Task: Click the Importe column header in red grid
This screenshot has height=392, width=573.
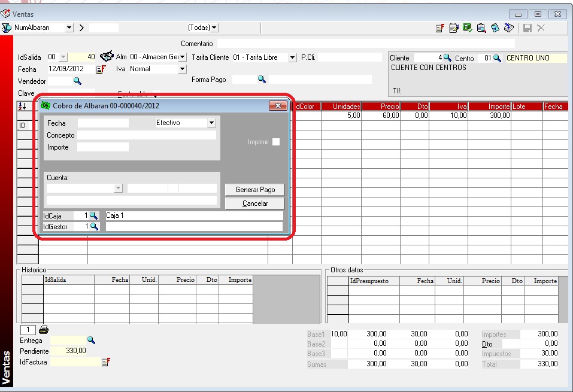Action: 489,107
